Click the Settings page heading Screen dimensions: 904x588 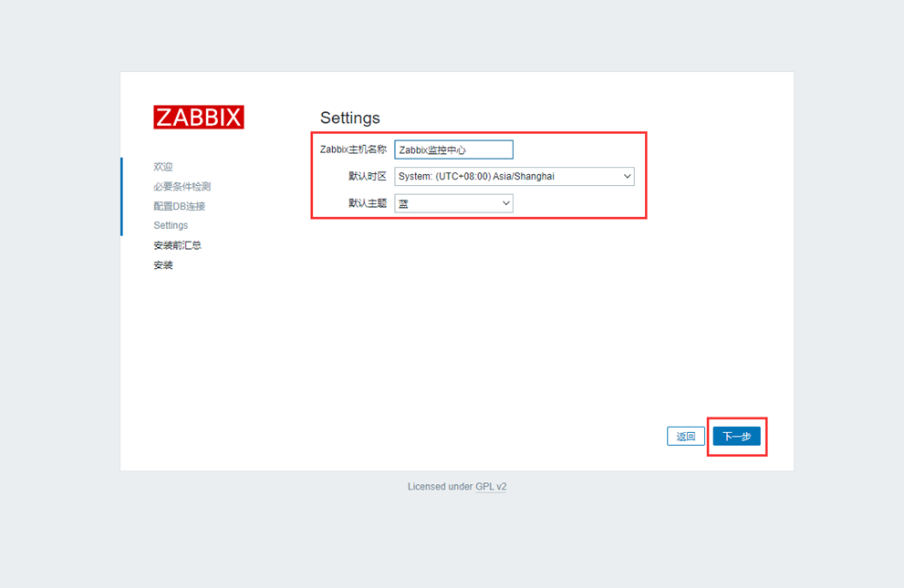pyautogui.click(x=349, y=118)
